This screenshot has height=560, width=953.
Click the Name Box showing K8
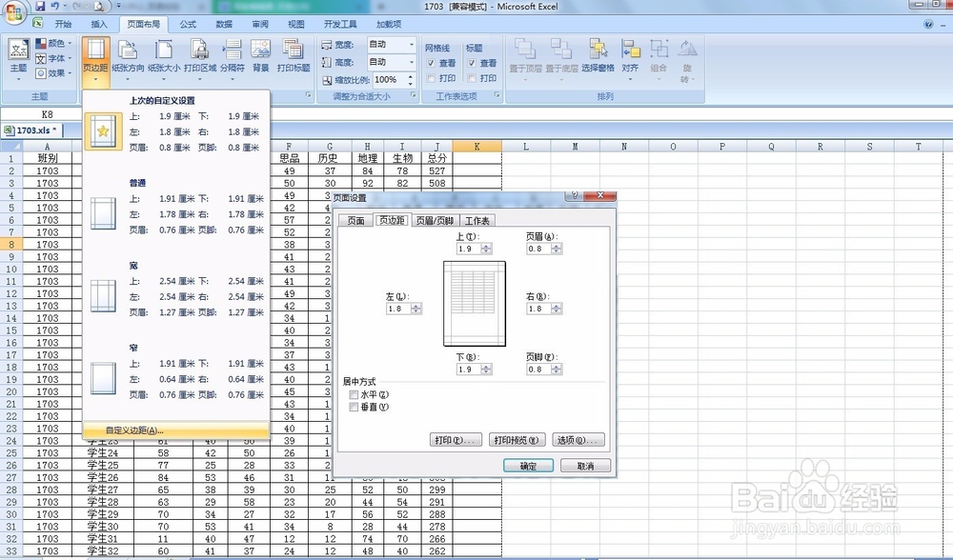[48, 114]
